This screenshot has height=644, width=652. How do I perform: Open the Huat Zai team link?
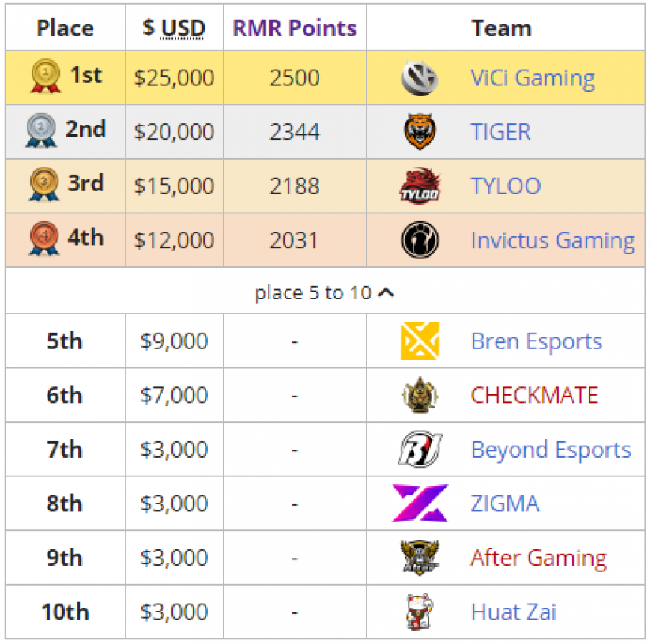pos(513,612)
